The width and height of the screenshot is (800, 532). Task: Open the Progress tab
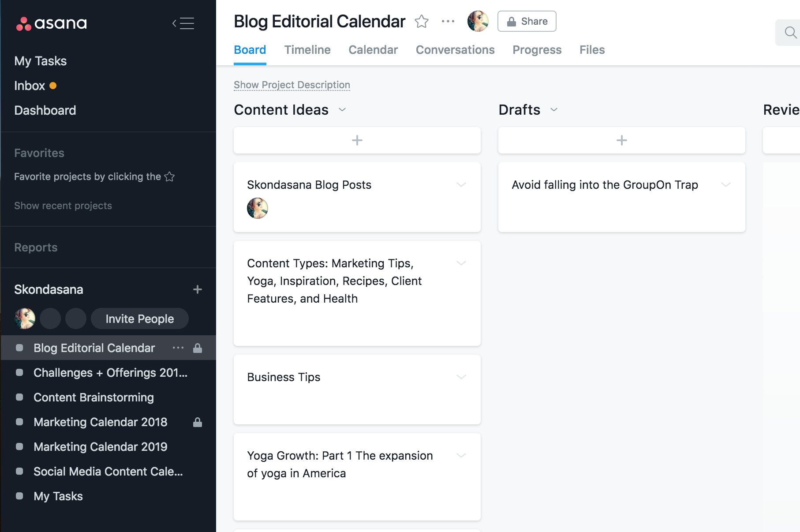coord(537,50)
